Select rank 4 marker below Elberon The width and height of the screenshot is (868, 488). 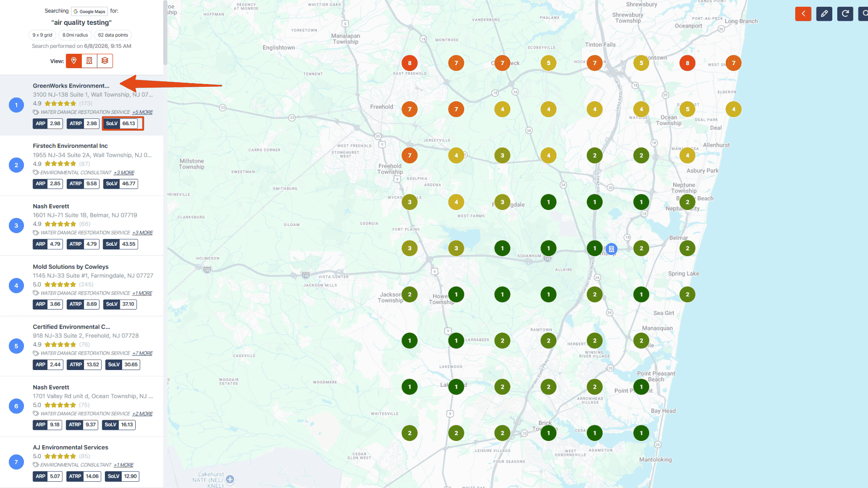[x=733, y=109]
